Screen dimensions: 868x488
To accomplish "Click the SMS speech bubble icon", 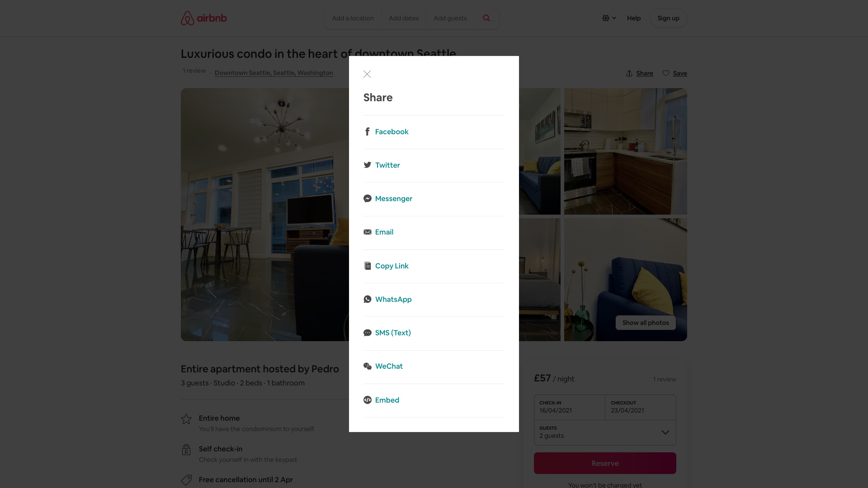I will (368, 333).
